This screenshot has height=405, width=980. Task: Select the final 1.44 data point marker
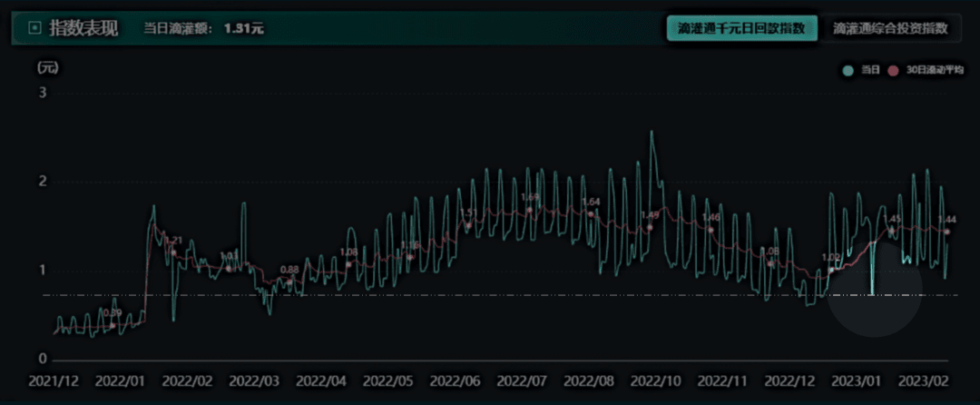click(x=946, y=232)
